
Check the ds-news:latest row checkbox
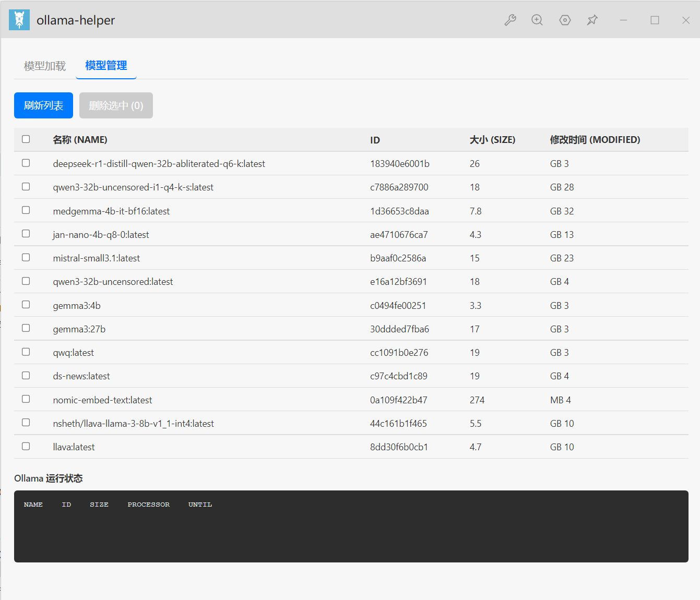click(26, 376)
